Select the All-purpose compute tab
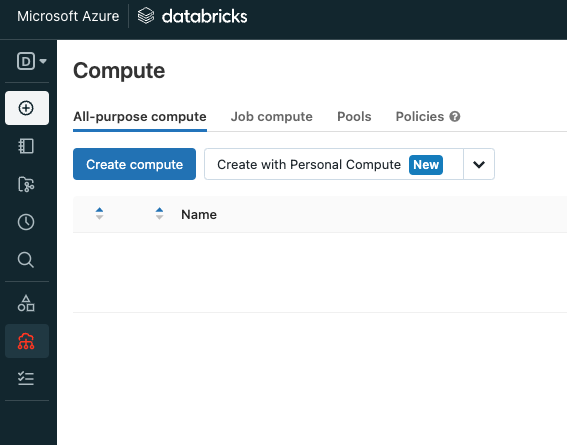567x445 pixels. (140, 117)
